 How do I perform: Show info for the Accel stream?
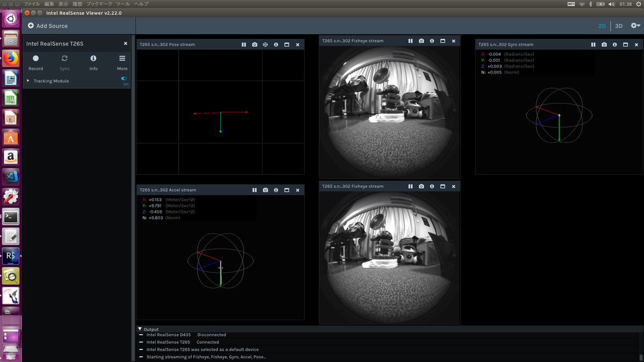pos(276,190)
